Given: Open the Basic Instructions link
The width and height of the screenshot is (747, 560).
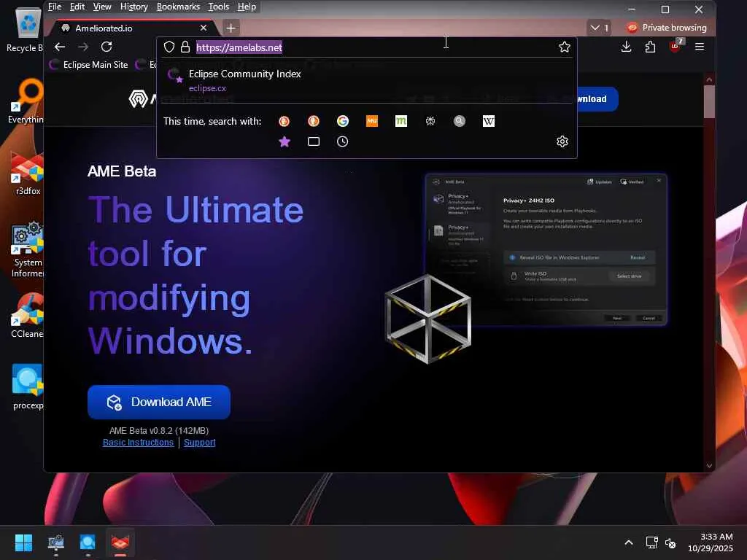Looking at the screenshot, I should [x=138, y=443].
